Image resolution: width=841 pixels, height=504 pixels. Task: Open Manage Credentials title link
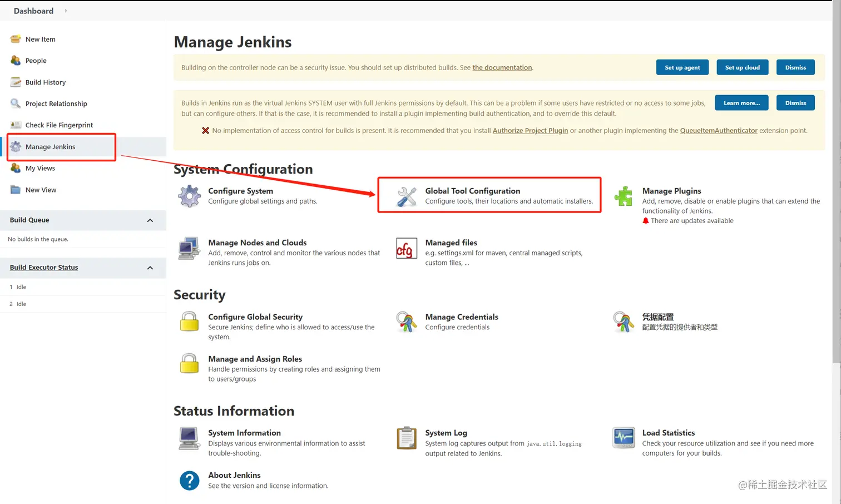462,317
